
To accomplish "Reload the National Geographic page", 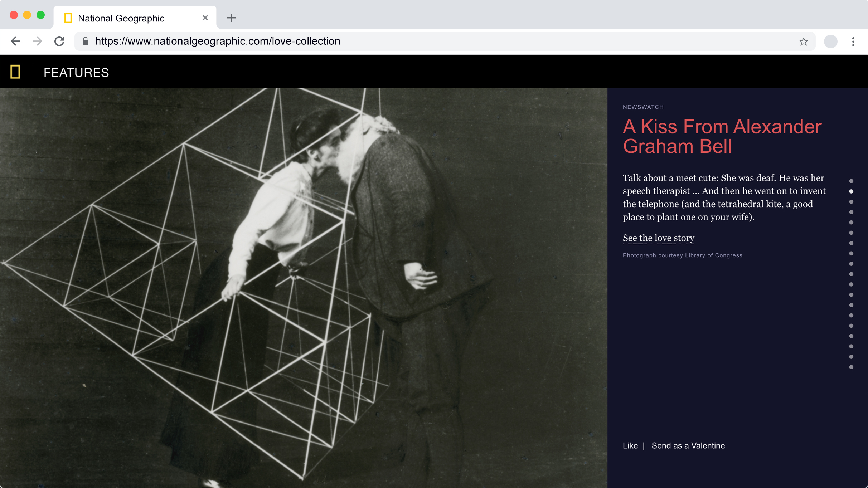I will pyautogui.click(x=59, y=41).
